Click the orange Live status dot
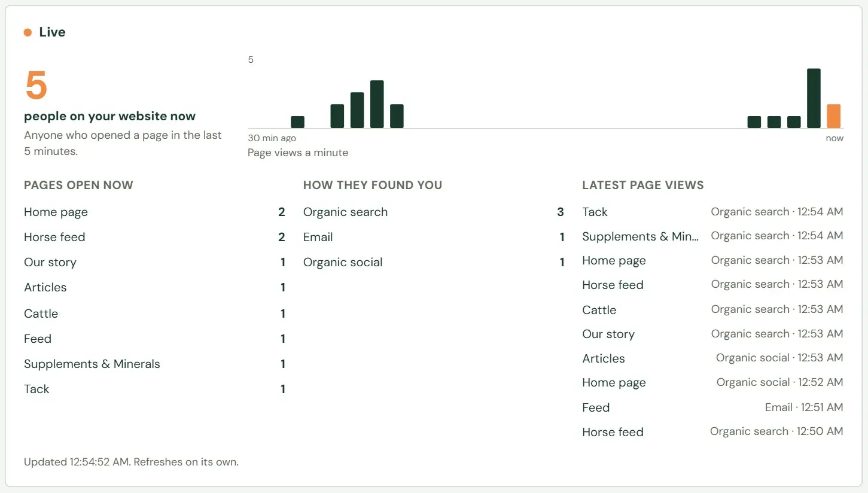 [28, 32]
